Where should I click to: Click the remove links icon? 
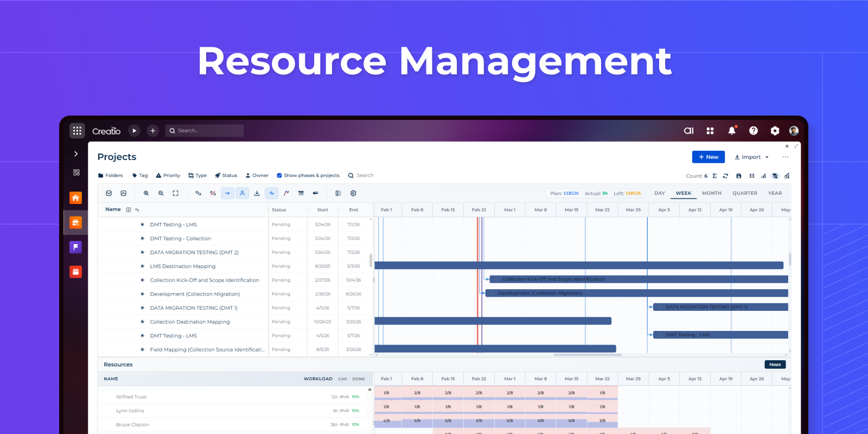pyautogui.click(x=213, y=193)
